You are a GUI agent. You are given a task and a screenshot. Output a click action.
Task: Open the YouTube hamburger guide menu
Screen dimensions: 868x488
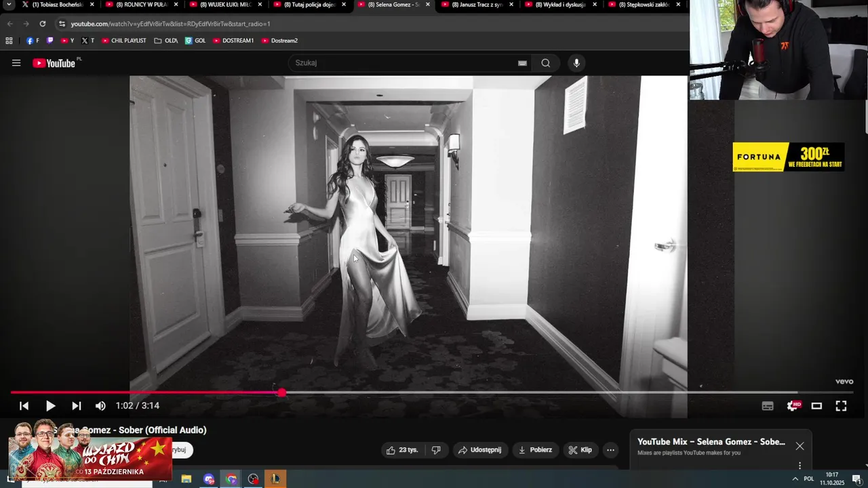[x=16, y=63]
